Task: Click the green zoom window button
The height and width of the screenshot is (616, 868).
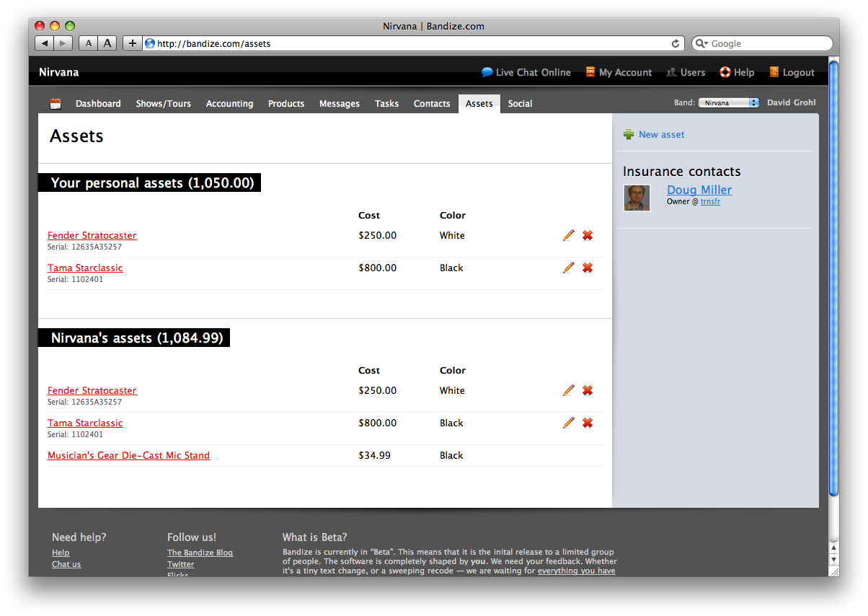Action: 70,26
